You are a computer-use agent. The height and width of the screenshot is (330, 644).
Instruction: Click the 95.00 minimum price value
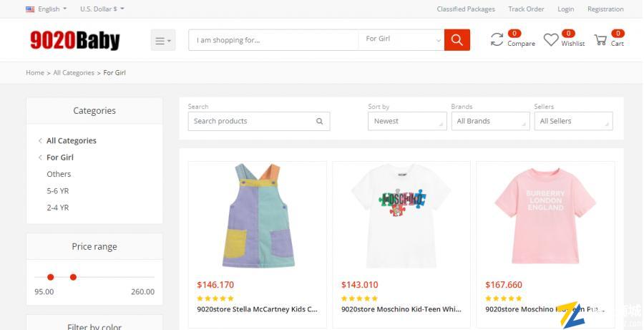point(44,292)
